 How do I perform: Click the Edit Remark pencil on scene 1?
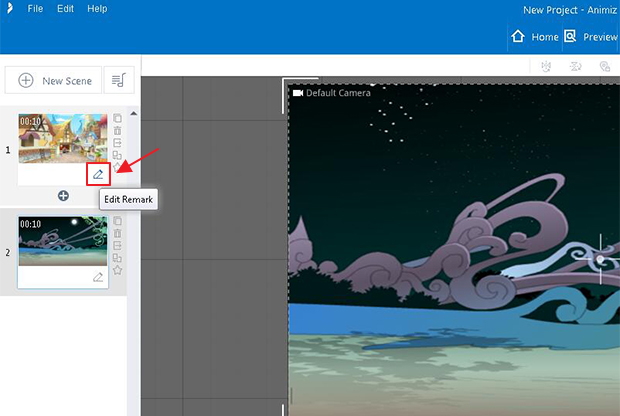98,174
